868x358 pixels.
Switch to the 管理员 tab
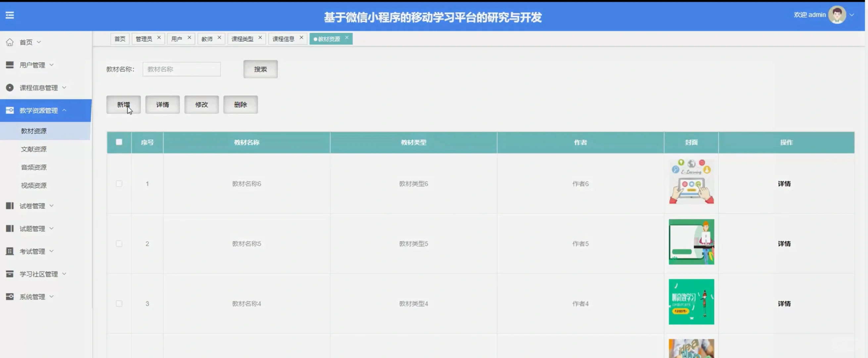point(145,38)
